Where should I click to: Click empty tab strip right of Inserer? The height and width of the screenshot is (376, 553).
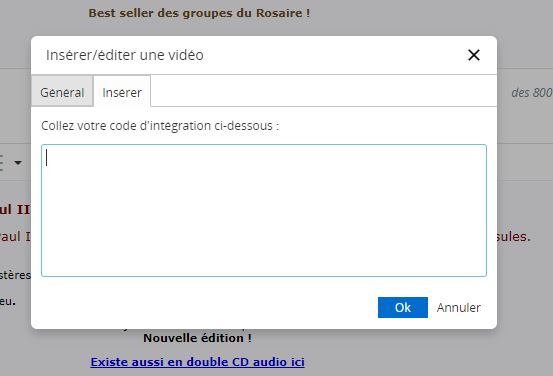[x=323, y=91]
